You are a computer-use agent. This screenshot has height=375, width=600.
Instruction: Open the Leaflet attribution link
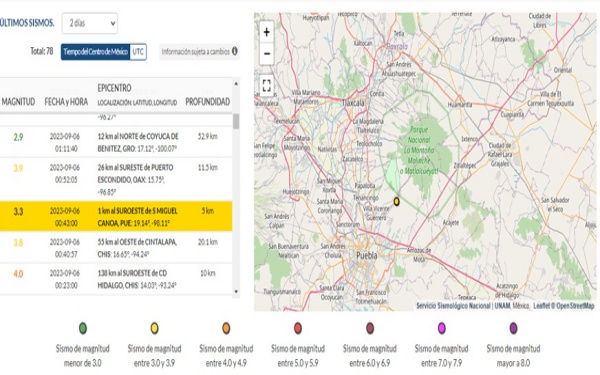click(542, 306)
